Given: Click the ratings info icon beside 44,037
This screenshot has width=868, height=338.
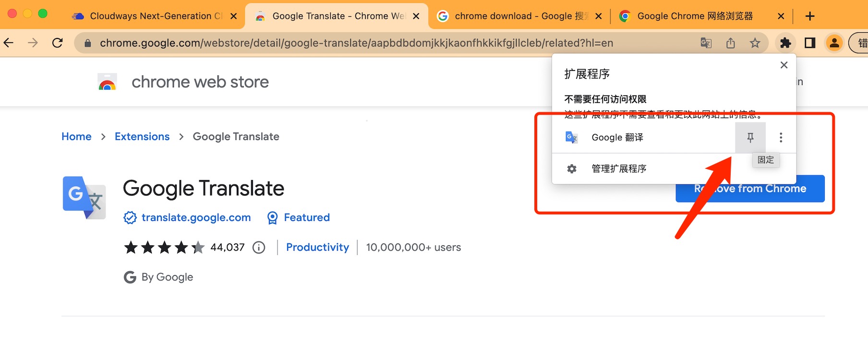Looking at the screenshot, I should (259, 247).
